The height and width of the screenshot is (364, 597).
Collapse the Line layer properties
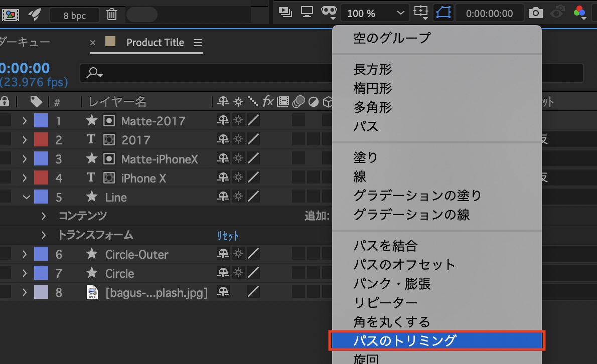click(27, 197)
